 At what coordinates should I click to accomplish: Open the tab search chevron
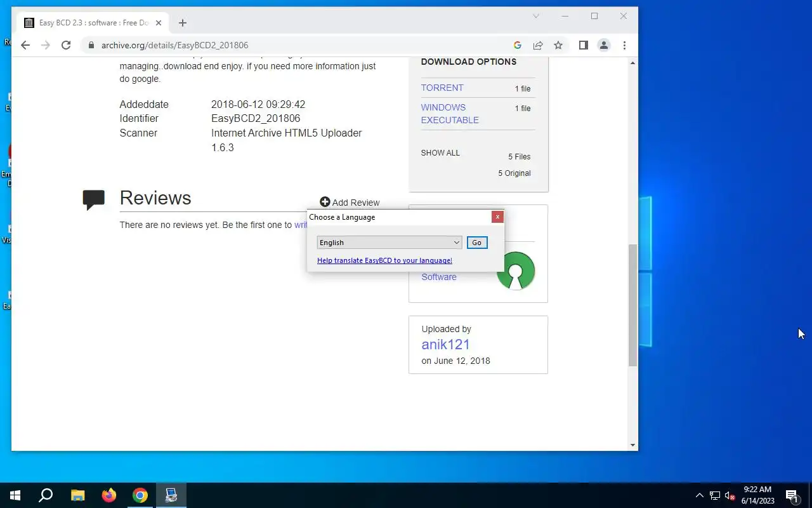(x=536, y=16)
